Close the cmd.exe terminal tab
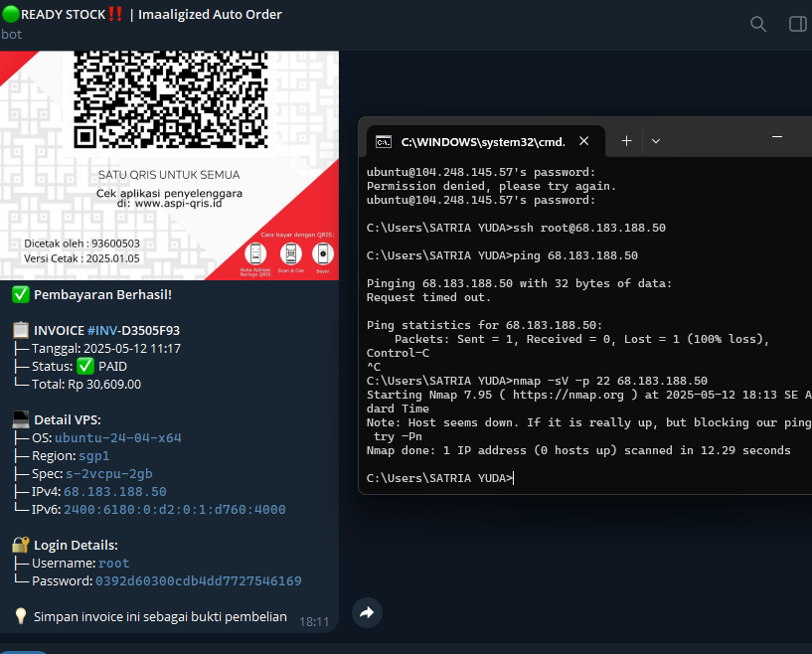Image resolution: width=812 pixels, height=654 pixels. click(x=584, y=141)
